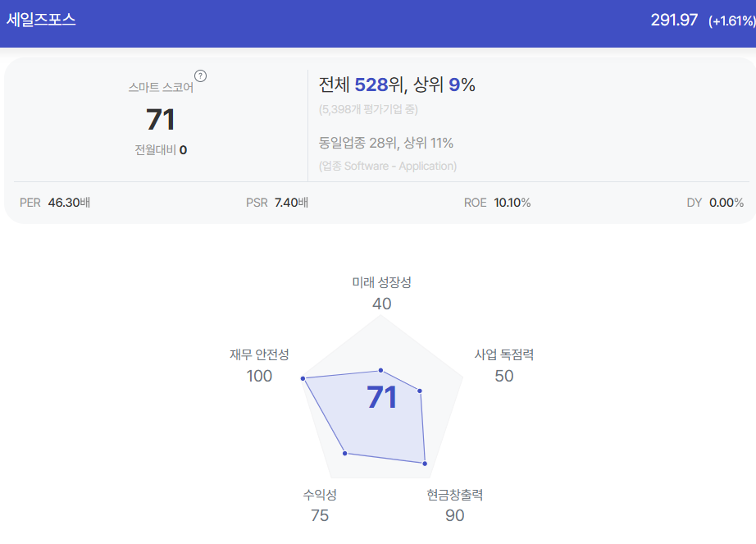Click the Smart Score help question-mark icon
This screenshot has height=544, width=756.
[201, 76]
